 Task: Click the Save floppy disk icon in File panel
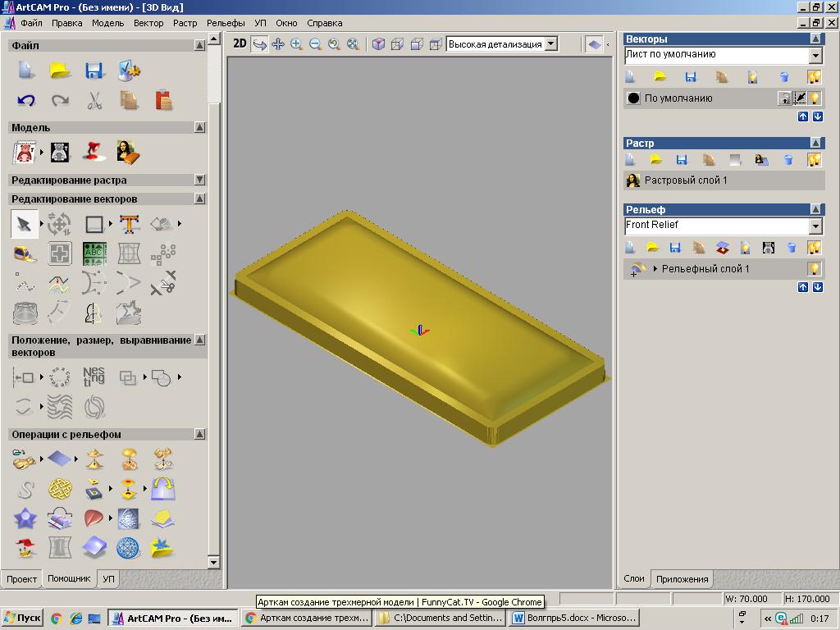point(94,71)
